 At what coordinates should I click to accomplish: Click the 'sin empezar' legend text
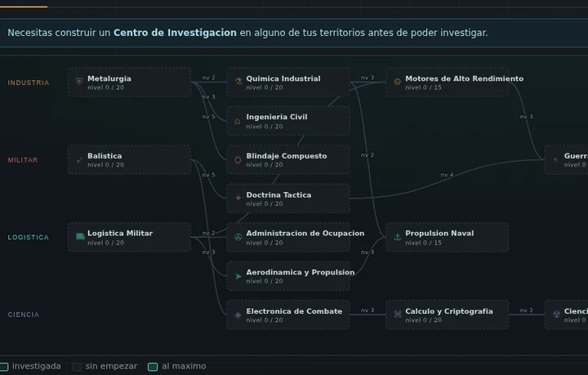coord(111,366)
